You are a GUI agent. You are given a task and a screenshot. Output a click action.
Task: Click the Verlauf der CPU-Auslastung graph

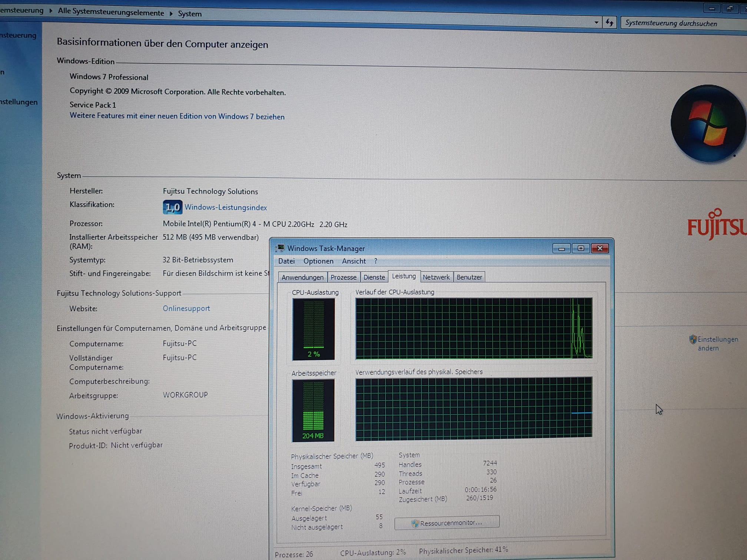click(x=474, y=328)
